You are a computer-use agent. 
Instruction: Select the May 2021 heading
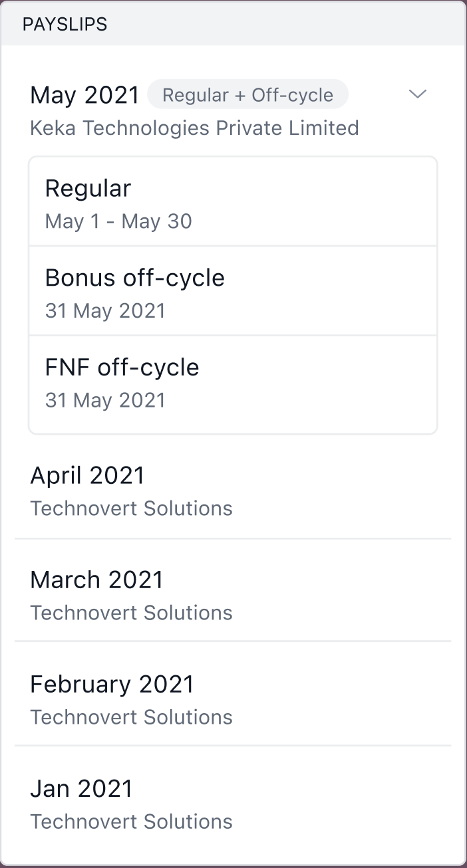tap(84, 94)
